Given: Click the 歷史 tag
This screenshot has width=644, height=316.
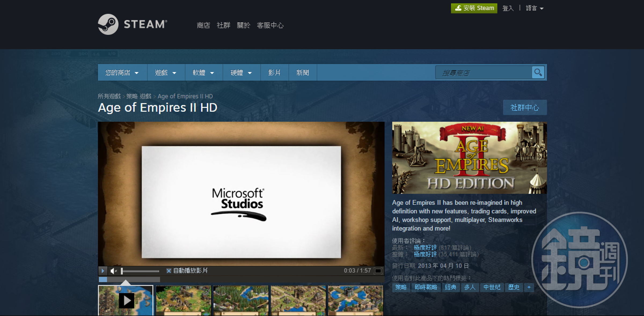Looking at the screenshot, I should click(514, 287).
